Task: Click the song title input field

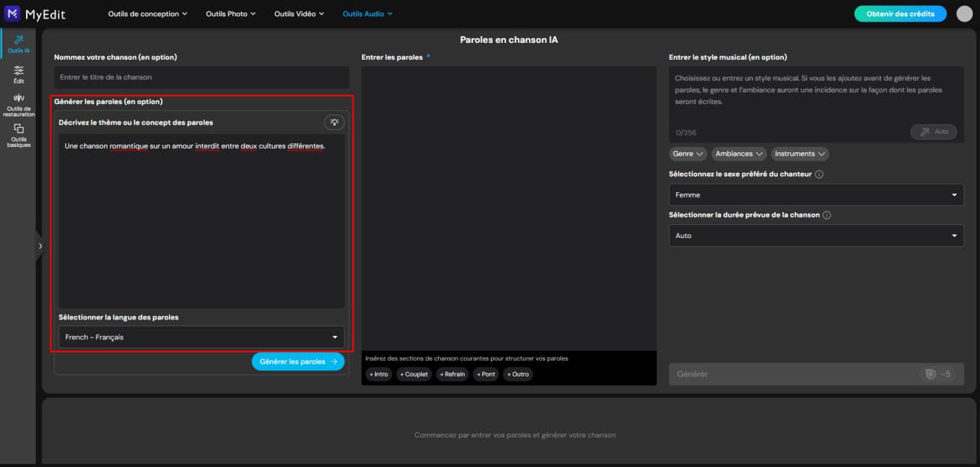Action: (x=201, y=77)
